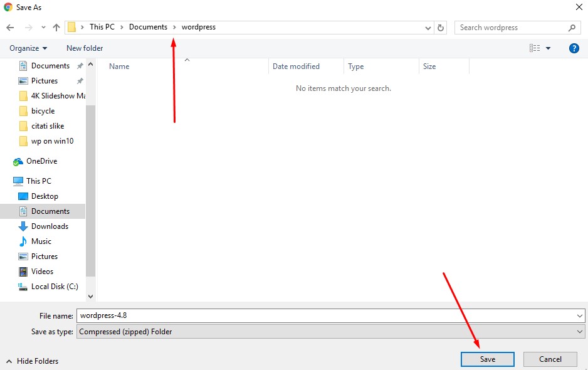Click the Videos film icon
The width and height of the screenshot is (588, 370).
pyautogui.click(x=23, y=272)
